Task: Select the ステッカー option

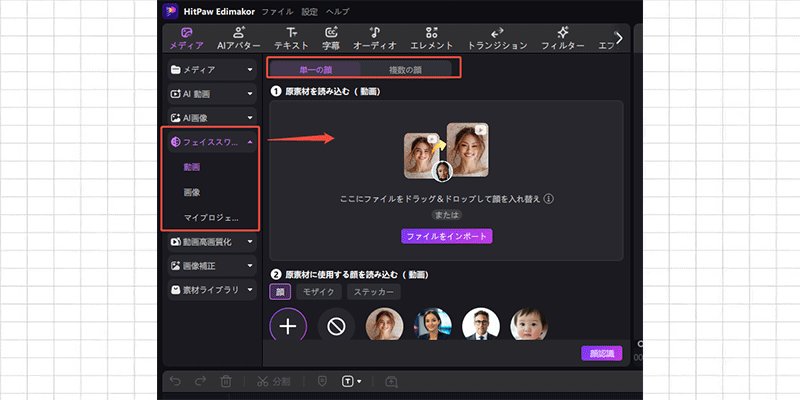Action: tap(374, 292)
